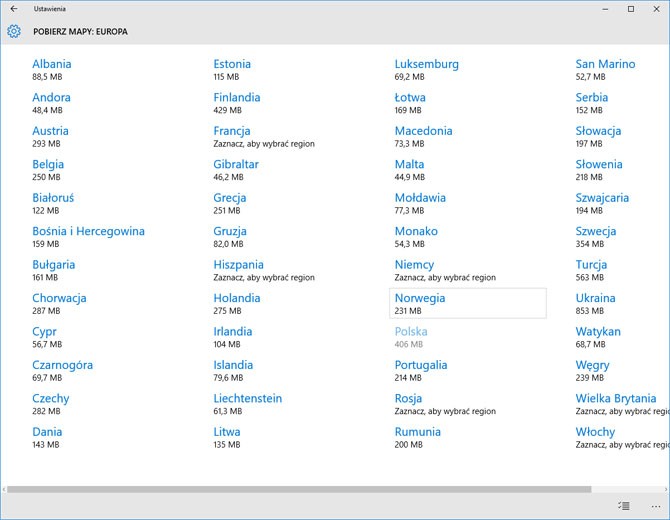
Task: Choose the Słowacja map
Action: [x=598, y=137]
